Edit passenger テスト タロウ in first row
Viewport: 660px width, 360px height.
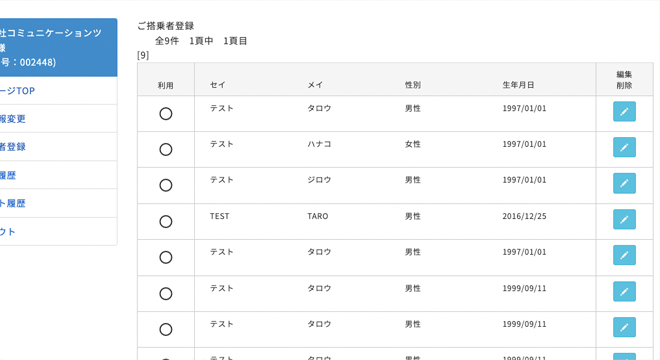click(624, 112)
